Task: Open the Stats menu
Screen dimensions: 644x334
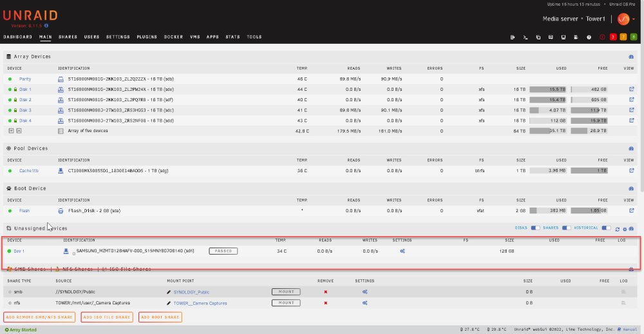Action: (x=233, y=37)
